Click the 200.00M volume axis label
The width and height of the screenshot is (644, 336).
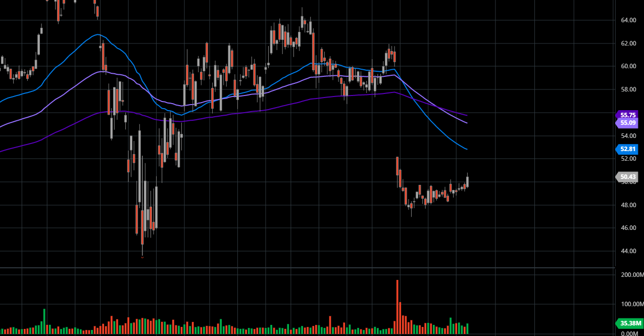click(632, 275)
